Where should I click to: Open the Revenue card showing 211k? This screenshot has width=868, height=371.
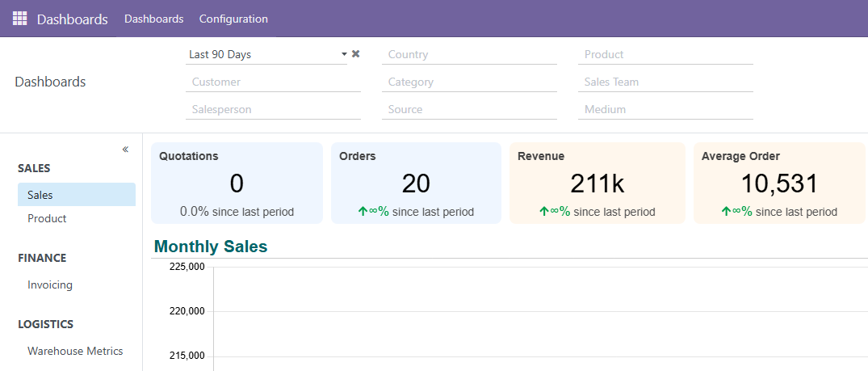click(598, 183)
